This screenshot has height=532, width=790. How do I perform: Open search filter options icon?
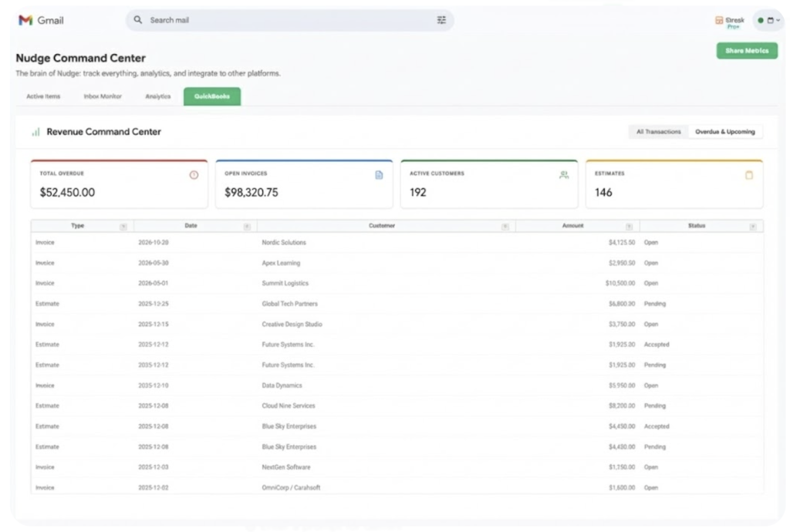(441, 20)
